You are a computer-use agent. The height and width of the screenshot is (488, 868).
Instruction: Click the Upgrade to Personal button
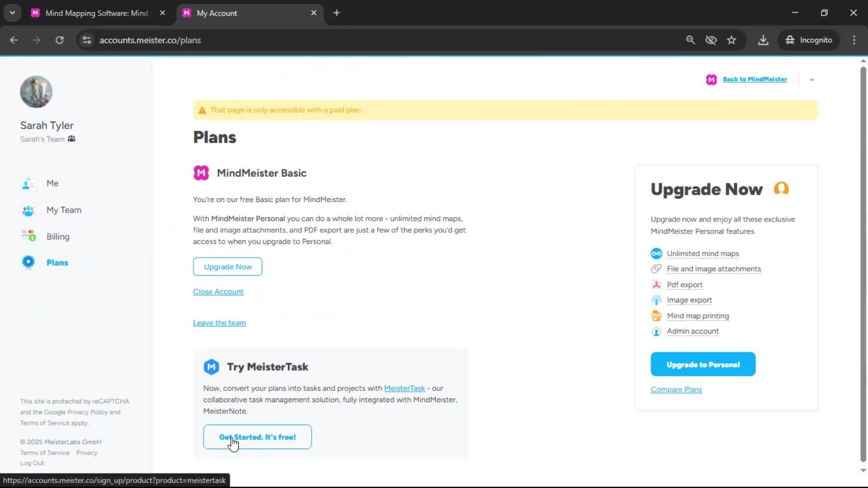click(703, 364)
